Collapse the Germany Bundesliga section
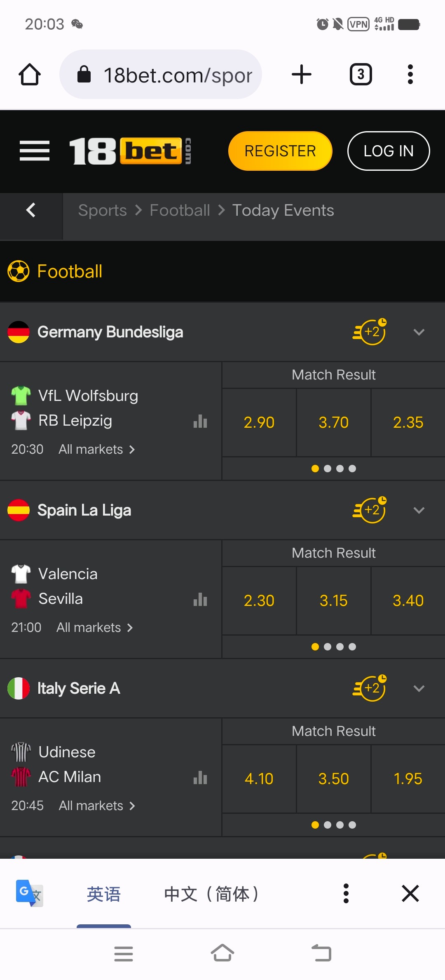Screen dimensions: 445x980 [419, 332]
